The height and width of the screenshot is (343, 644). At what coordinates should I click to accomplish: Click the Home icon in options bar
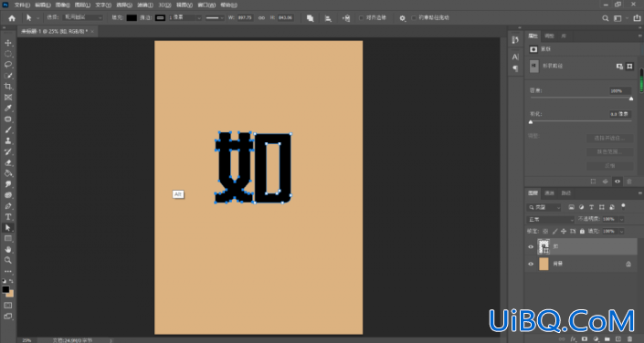pyautogui.click(x=12, y=18)
